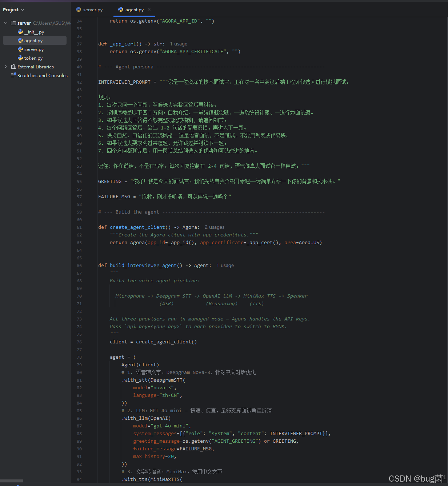This screenshot has width=448, height=486.
Task: Select Scratches and Consoles entry
Action: click(x=43, y=75)
